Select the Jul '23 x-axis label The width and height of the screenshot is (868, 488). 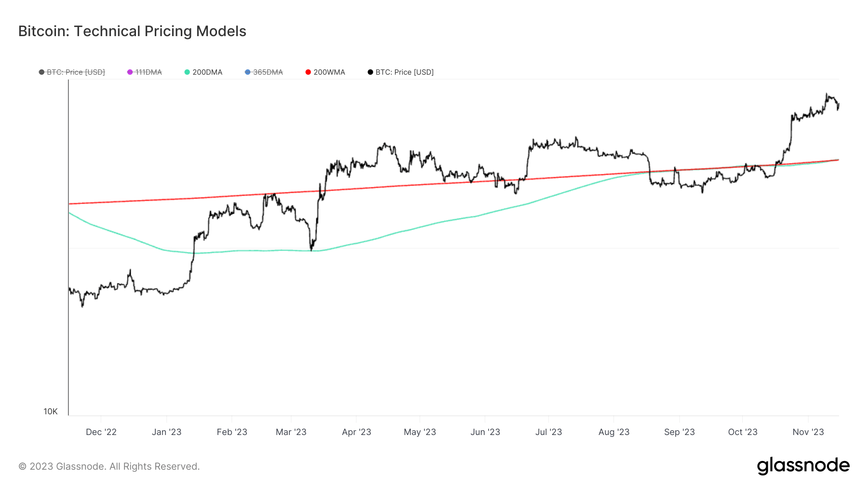[549, 432]
